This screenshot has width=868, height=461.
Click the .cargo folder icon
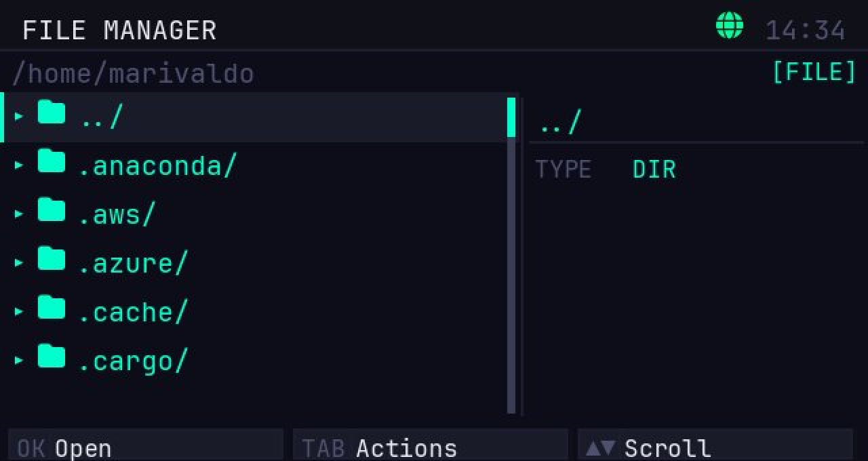coord(52,357)
